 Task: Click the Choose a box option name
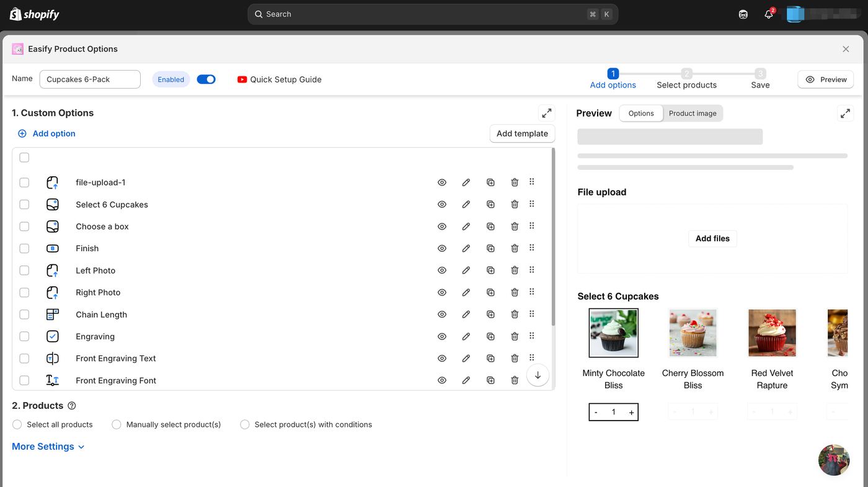click(x=102, y=226)
